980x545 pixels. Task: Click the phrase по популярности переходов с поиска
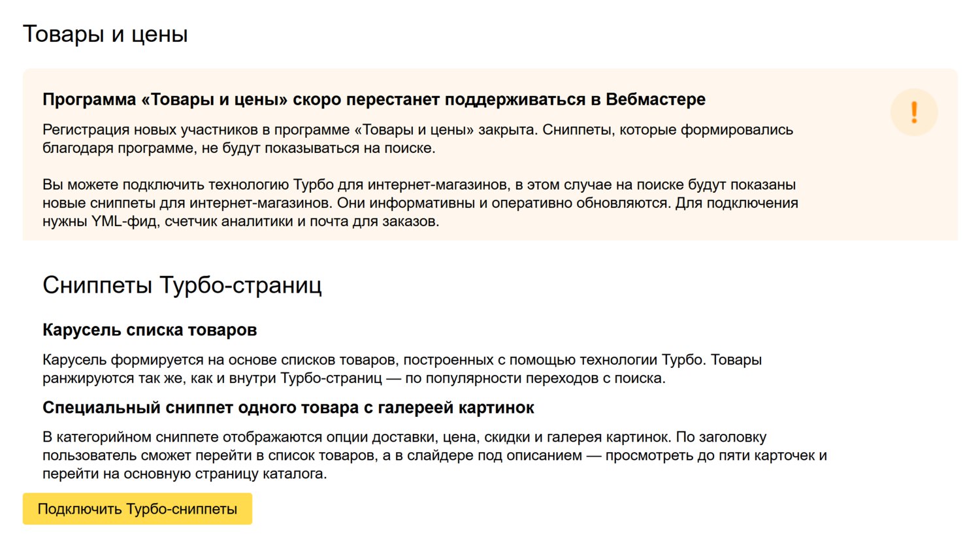tap(535, 378)
